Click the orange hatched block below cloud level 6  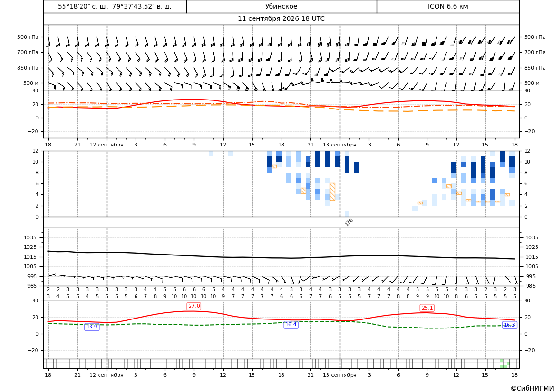pyautogui.click(x=332, y=191)
